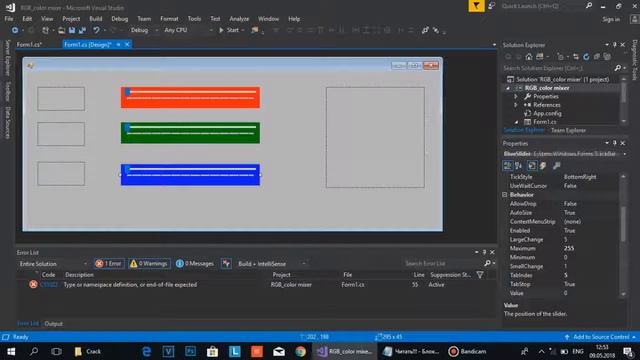This screenshot has width=640, height=360.
Task: Click the Property Pages wrench icon
Action: coord(556,165)
